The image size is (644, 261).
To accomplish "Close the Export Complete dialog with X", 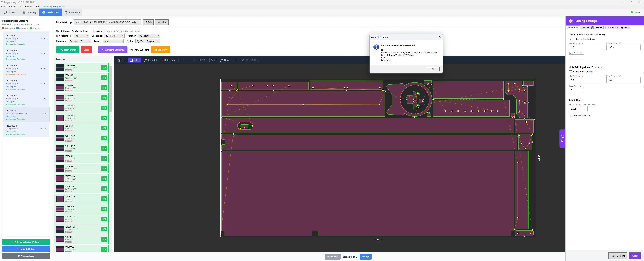I will (x=440, y=37).
